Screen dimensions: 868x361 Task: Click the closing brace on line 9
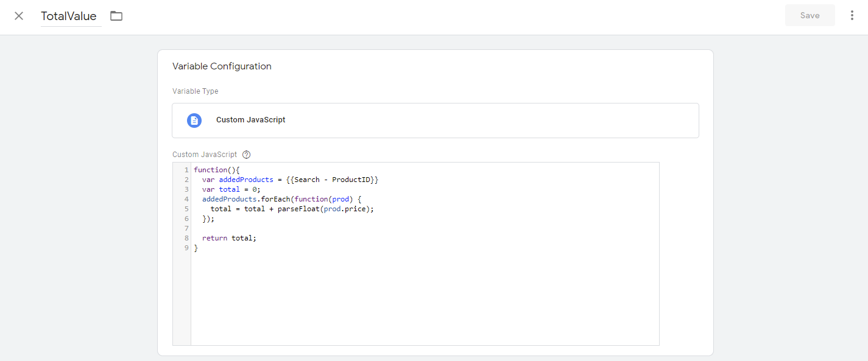pos(196,248)
